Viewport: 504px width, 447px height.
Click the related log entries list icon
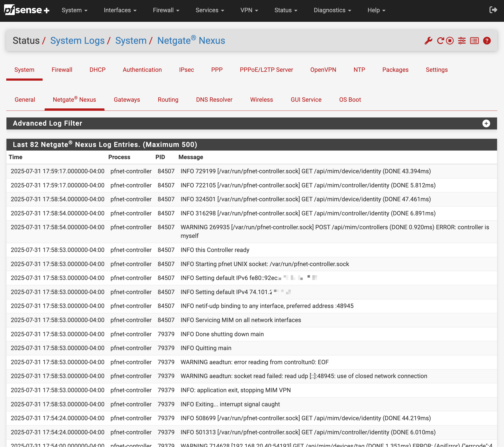click(474, 41)
